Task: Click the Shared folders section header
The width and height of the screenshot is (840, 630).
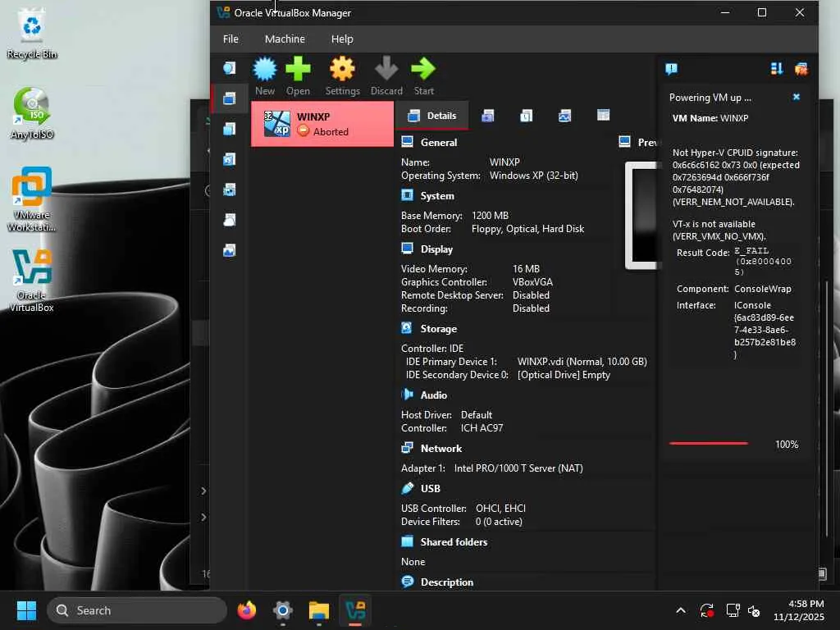Action: point(454,542)
